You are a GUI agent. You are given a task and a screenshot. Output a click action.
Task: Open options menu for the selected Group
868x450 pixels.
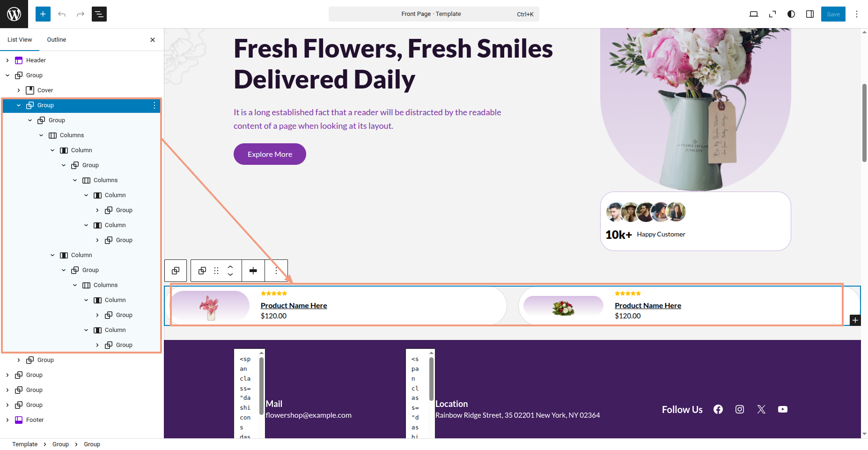[x=154, y=105]
